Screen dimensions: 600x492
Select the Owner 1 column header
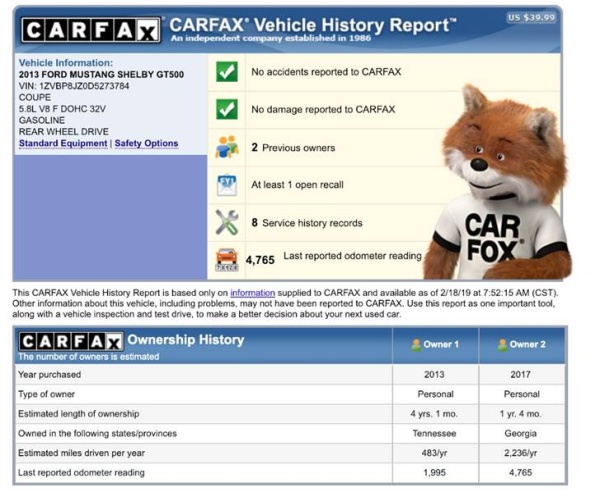436,344
